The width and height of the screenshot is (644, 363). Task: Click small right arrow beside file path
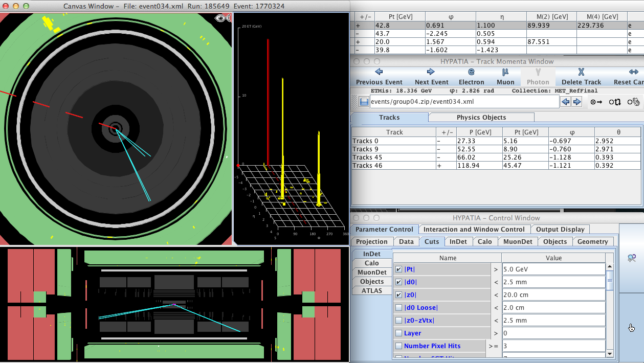577,102
